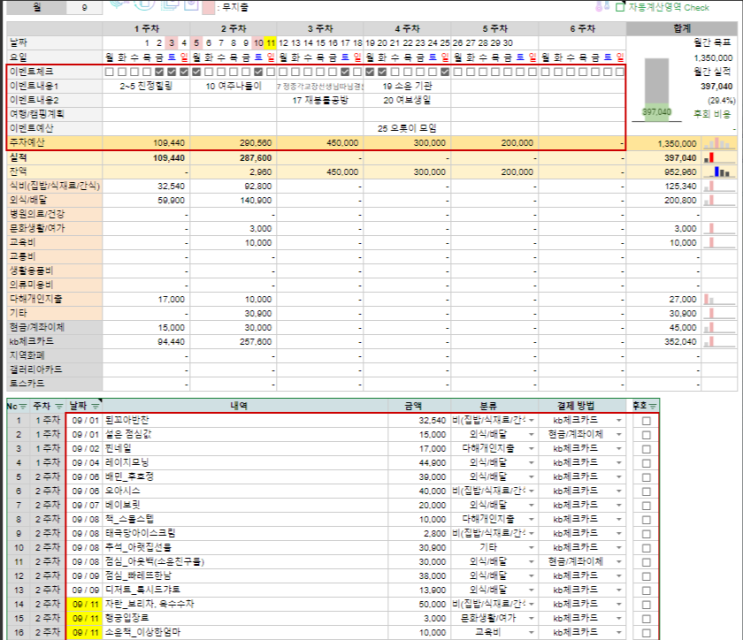Click the 자란_보리차, 옥수수차 entry
Viewport: 743px width, 640px height.
click(x=149, y=604)
